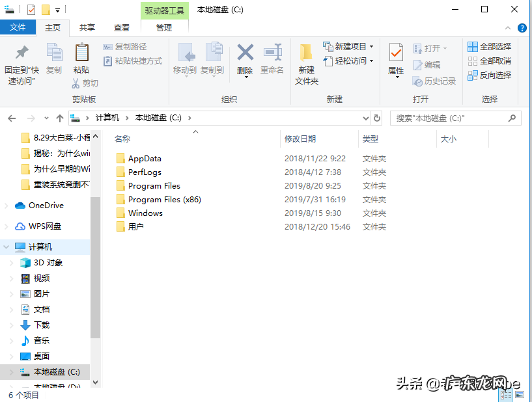Click Paste Shortcut (粘贴快捷方式)
Image resolution: width=532 pixels, height=402 pixels.
click(133, 61)
